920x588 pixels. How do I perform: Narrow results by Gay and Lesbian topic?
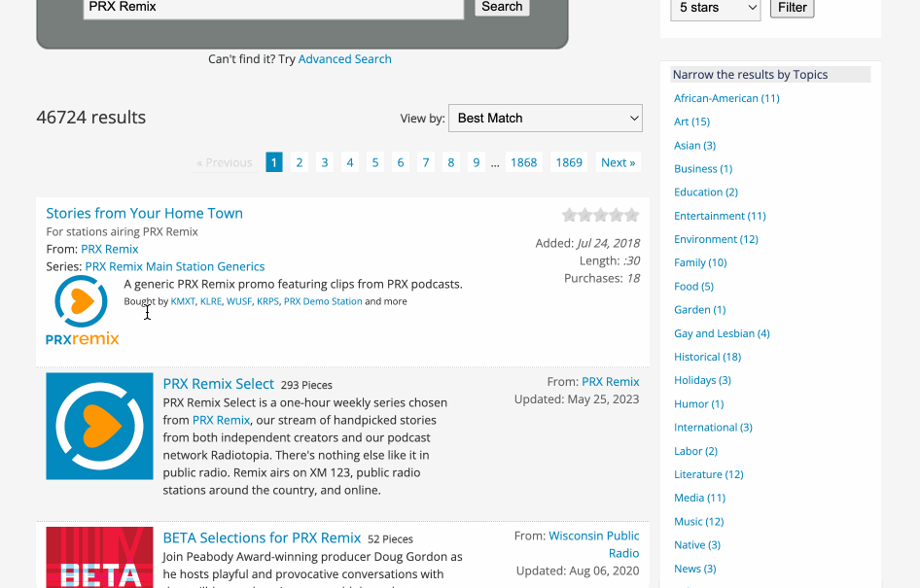coord(722,333)
